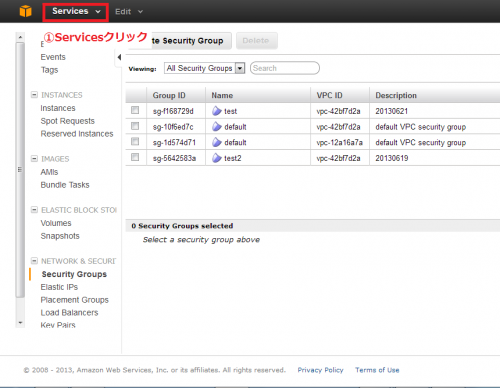Select the checkbox for test2 group
500x388 pixels.
135,157
